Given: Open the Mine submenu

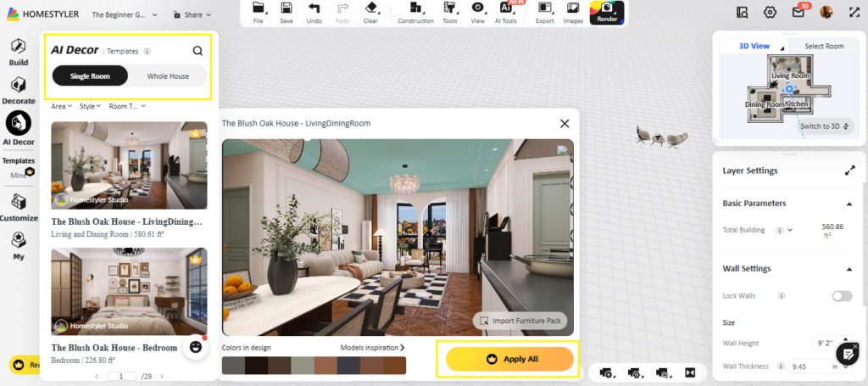Looking at the screenshot, I should point(19,176).
